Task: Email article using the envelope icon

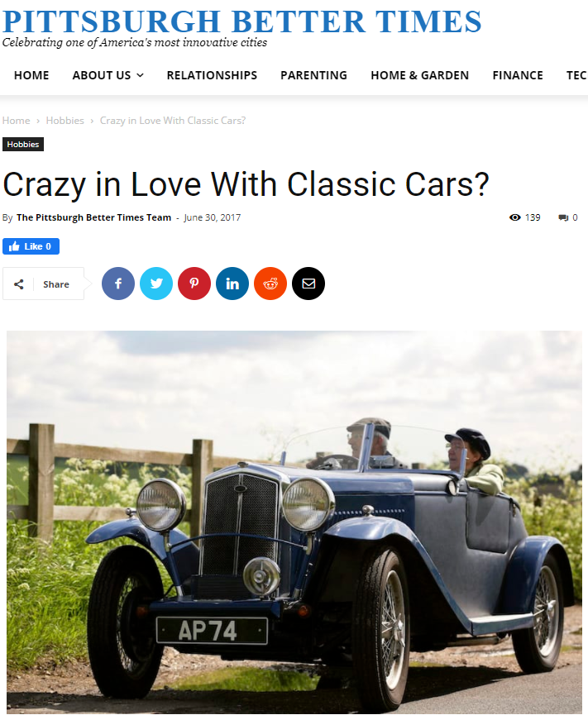Action: pyautogui.click(x=308, y=284)
